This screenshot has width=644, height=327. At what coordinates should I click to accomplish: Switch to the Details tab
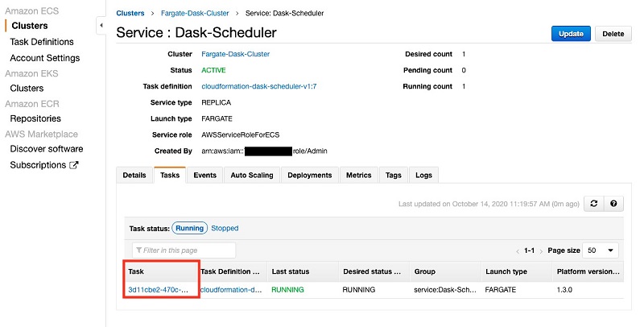click(134, 175)
